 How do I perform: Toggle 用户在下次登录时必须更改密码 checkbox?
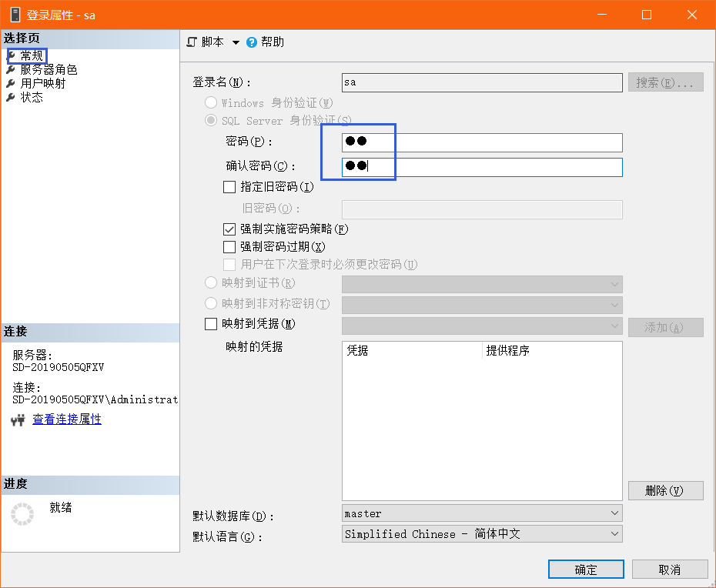(229, 264)
